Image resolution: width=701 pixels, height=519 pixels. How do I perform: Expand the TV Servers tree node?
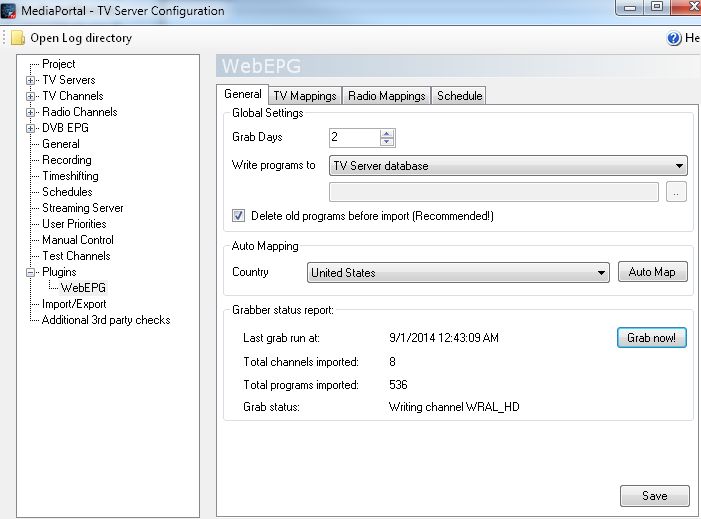(x=31, y=80)
